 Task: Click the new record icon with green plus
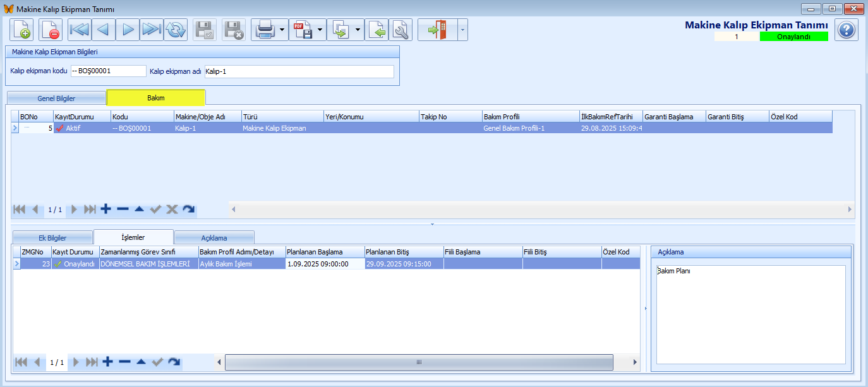[x=21, y=30]
